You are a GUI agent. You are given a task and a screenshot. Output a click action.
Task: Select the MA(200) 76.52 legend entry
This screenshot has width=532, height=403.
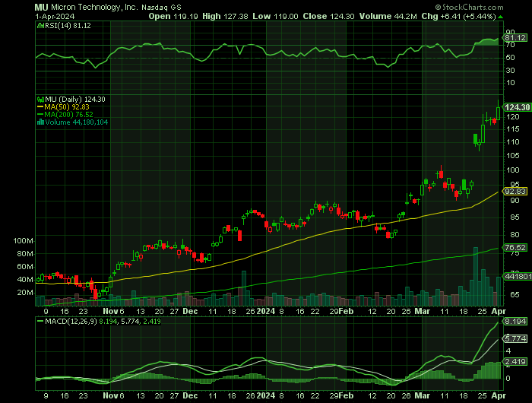[68, 115]
